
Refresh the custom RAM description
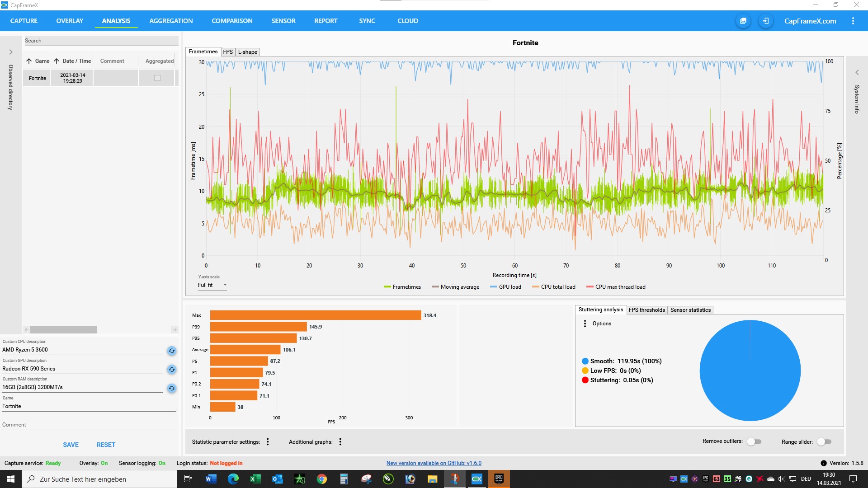(171, 388)
